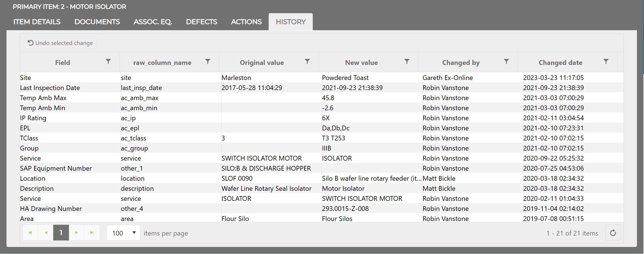Select the SAP Equipment Number row

[x=321, y=168]
